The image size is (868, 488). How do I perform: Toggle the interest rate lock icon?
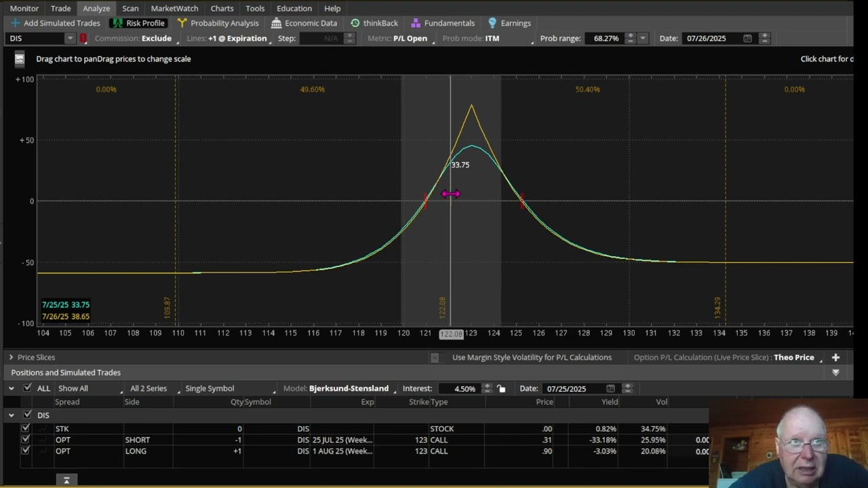pos(501,388)
